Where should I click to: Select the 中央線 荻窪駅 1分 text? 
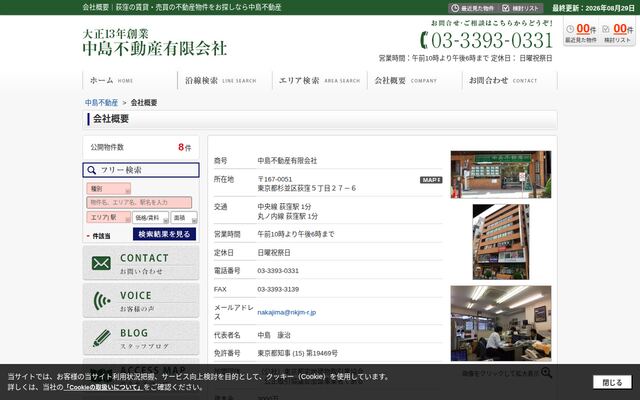coord(284,207)
